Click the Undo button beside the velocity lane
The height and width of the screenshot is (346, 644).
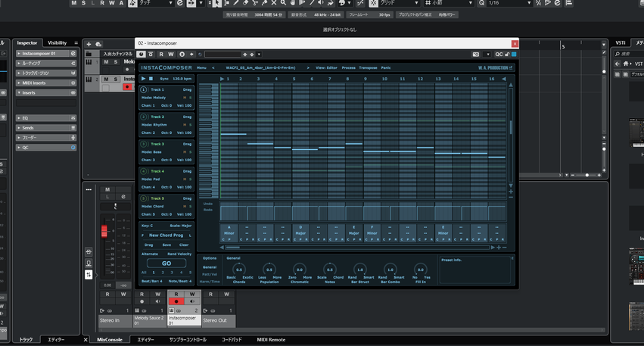click(208, 204)
